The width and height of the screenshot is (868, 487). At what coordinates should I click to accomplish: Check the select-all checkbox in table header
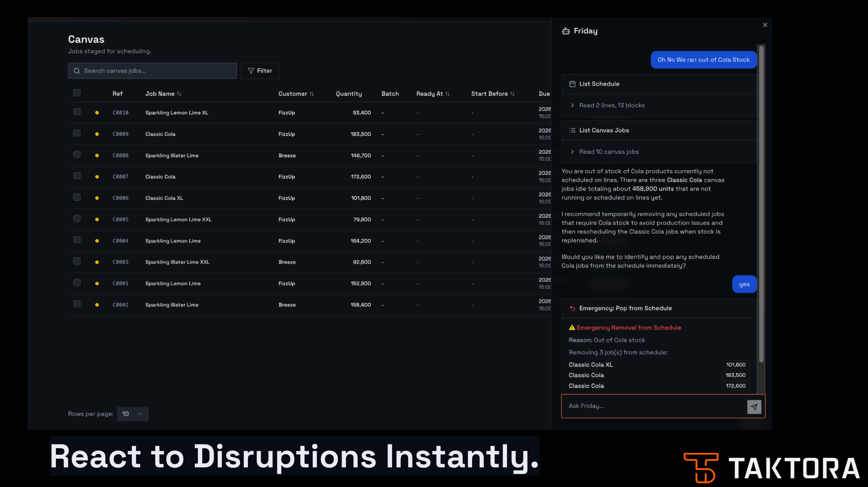77,92
